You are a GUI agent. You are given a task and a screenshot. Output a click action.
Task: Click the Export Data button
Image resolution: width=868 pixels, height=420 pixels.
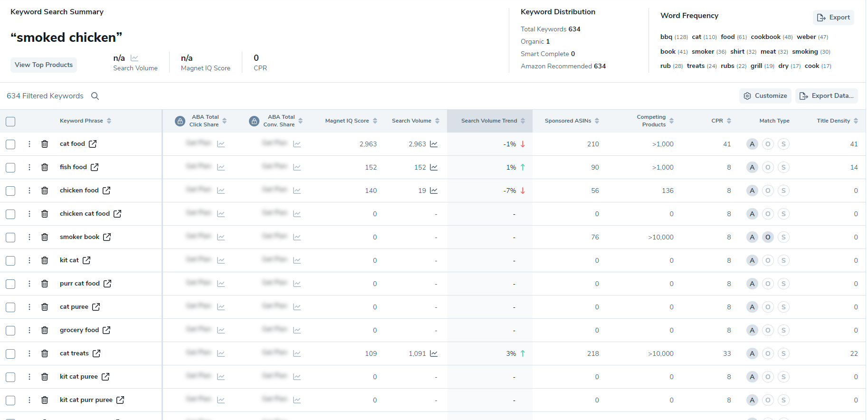[x=826, y=96]
